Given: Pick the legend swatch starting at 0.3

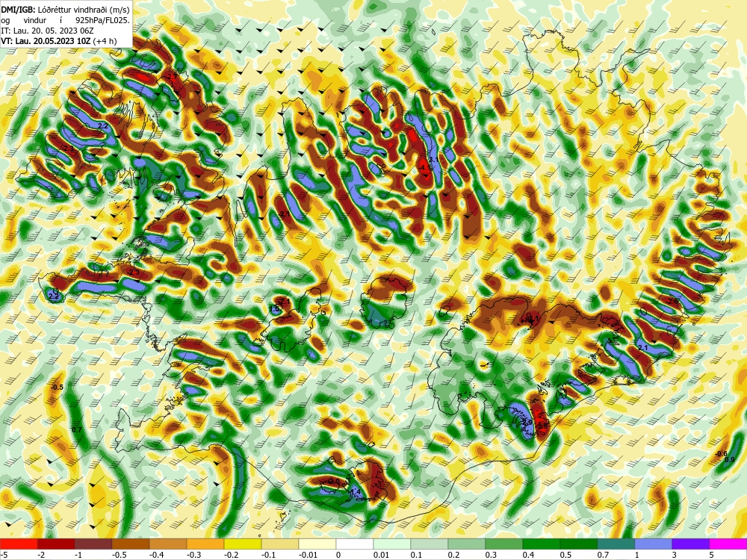Looking at the screenshot, I should pyautogui.click(x=504, y=544).
